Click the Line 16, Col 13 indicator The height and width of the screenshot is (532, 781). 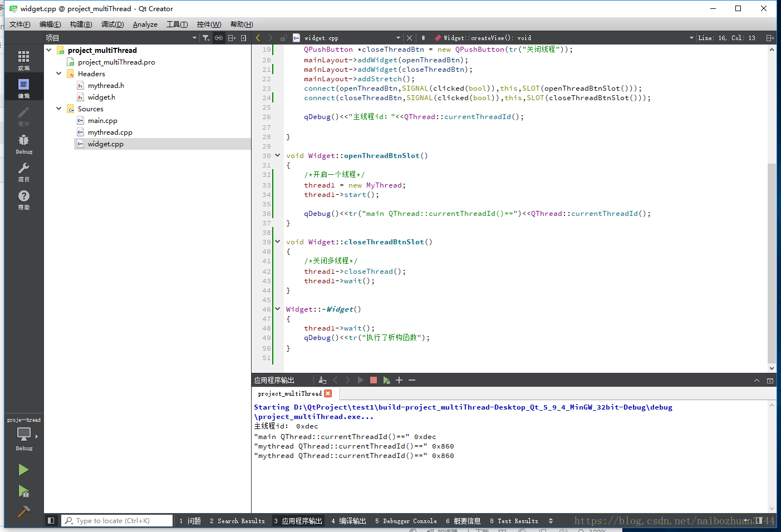click(x=726, y=38)
